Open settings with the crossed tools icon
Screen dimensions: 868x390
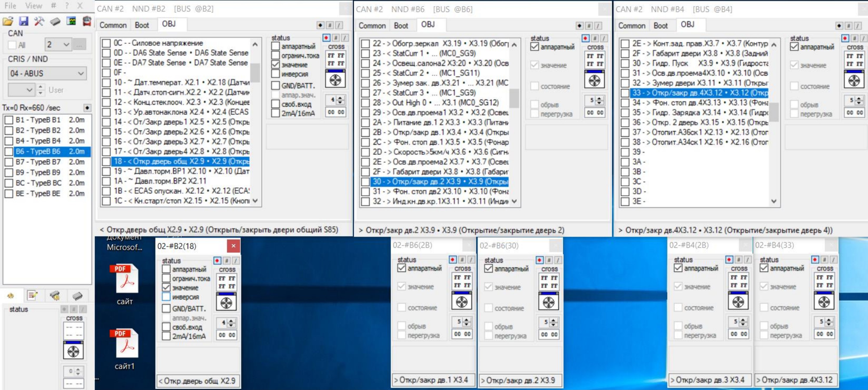(39, 21)
